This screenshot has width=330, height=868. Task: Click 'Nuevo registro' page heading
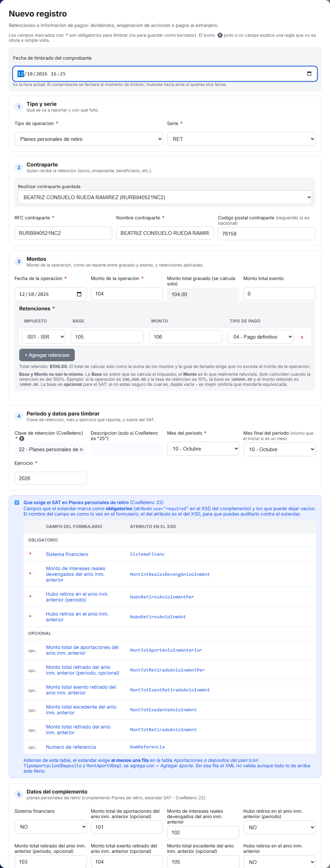click(38, 14)
